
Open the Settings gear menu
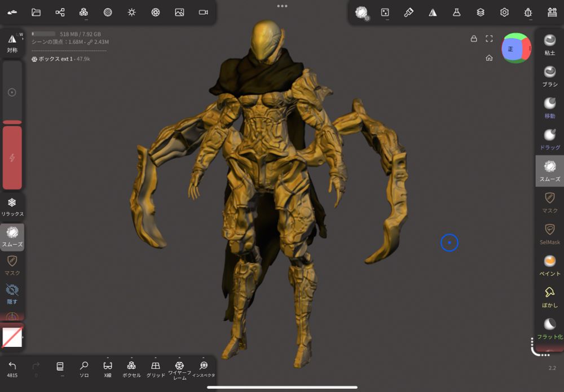504,12
